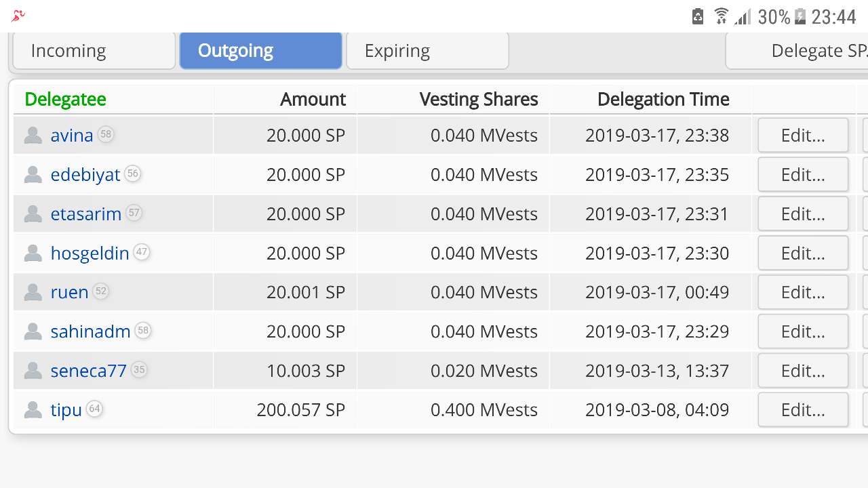Image resolution: width=868 pixels, height=488 pixels.
Task: Click reputation badge 35 beside seneca77
Action: pyautogui.click(x=139, y=369)
